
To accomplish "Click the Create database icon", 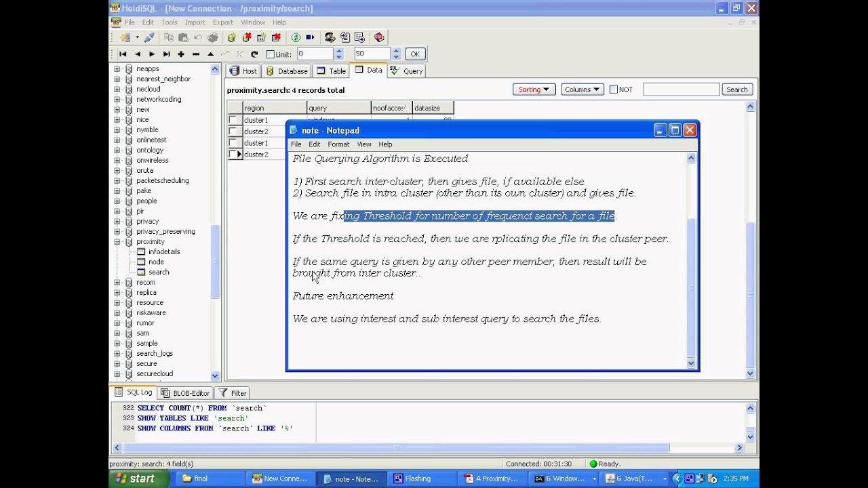I will (x=232, y=37).
